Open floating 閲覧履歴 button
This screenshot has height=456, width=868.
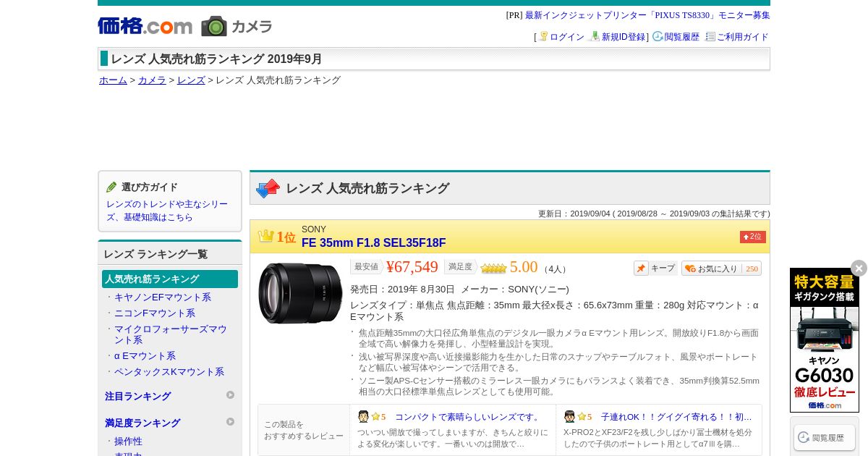click(825, 437)
